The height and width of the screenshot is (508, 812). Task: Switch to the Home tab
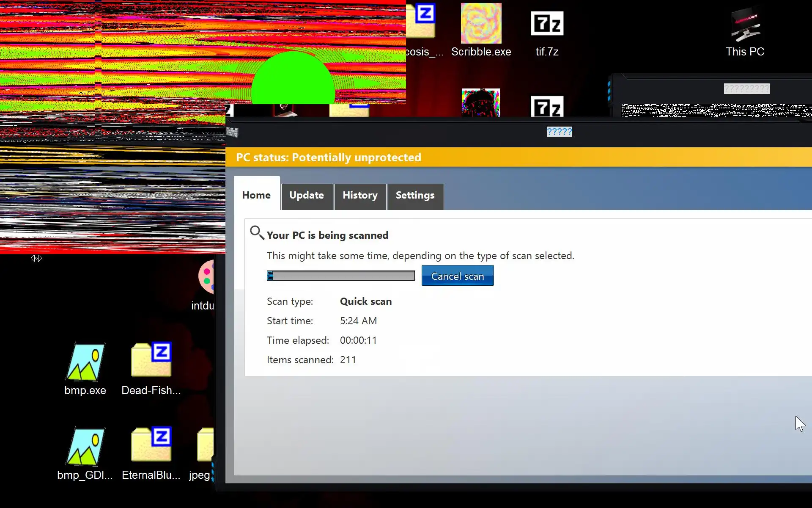tap(256, 195)
